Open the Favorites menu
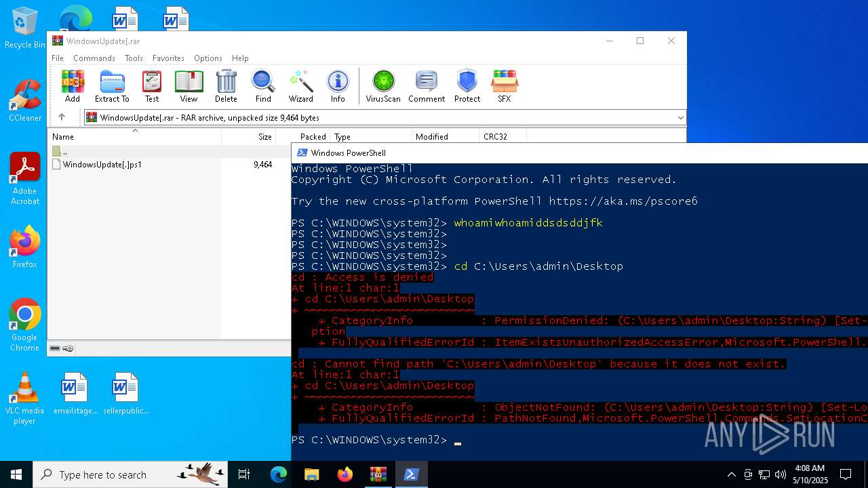This screenshot has height=488, width=868. coord(168,58)
